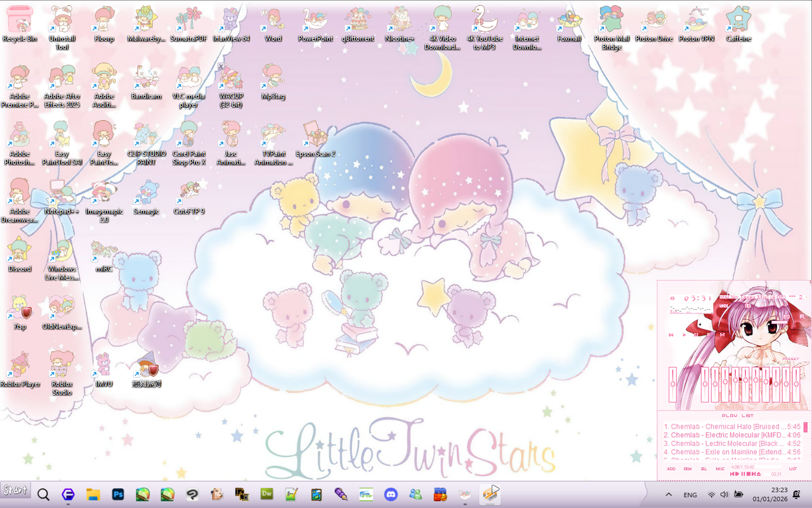Screen dimensions: 812x508
Task: Open the Proton Drive desktop shortcut
Action: [x=654, y=24]
